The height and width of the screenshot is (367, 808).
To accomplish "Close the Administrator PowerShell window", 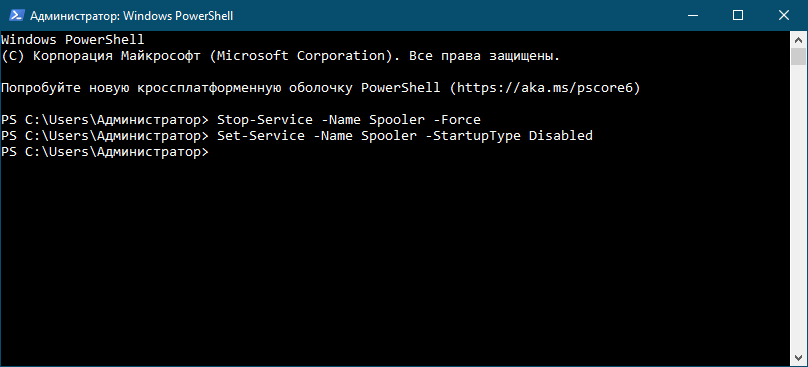I will tap(784, 15).
